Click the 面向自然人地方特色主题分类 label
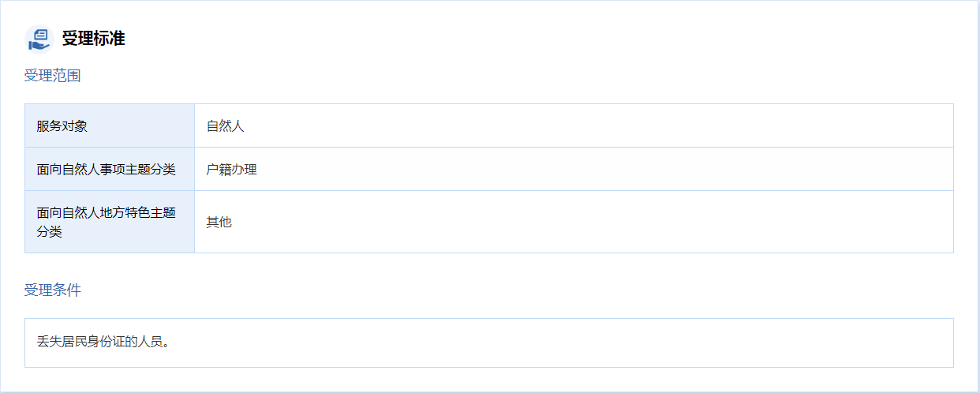This screenshot has width=980, height=393. (x=106, y=222)
